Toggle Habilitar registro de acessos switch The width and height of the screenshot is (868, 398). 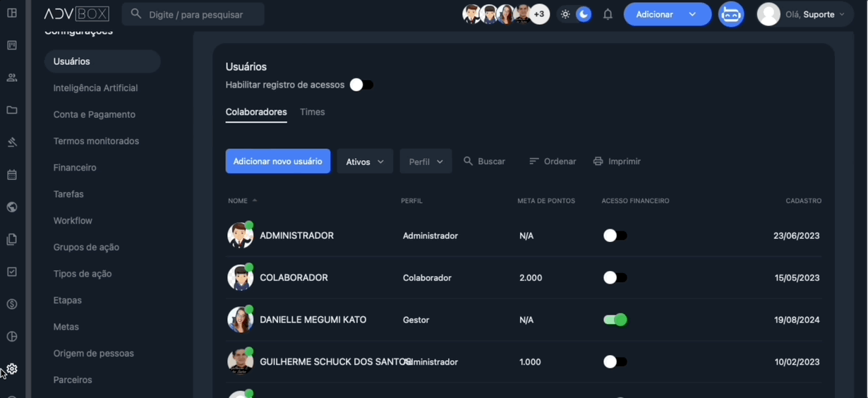(361, 85)
